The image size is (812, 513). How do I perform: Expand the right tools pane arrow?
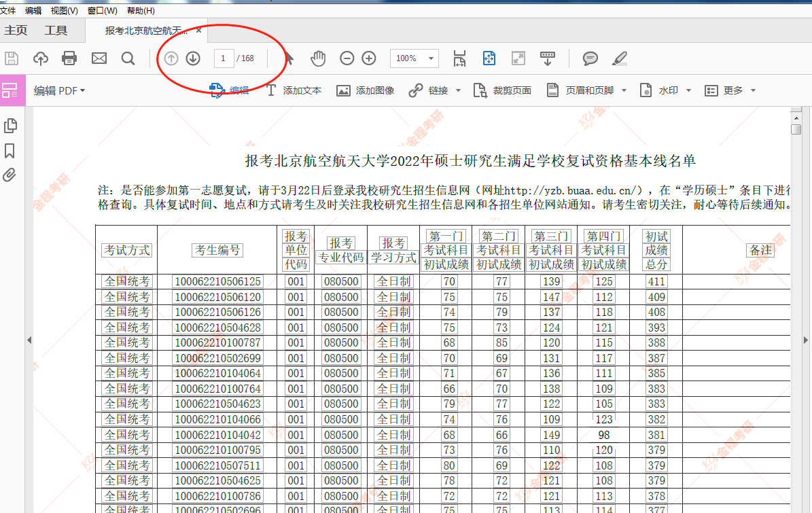click(x=806, y=340)
